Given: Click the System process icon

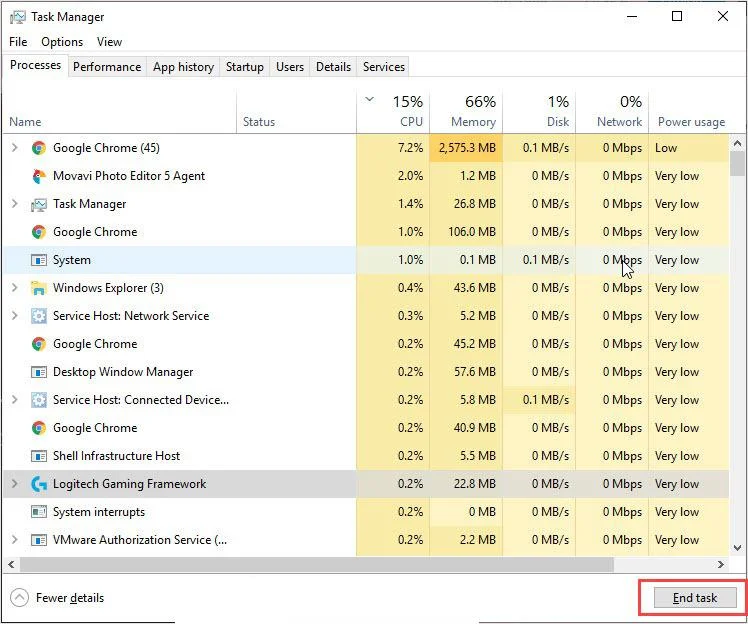Looking at the screenshot, I should (39, 260).
